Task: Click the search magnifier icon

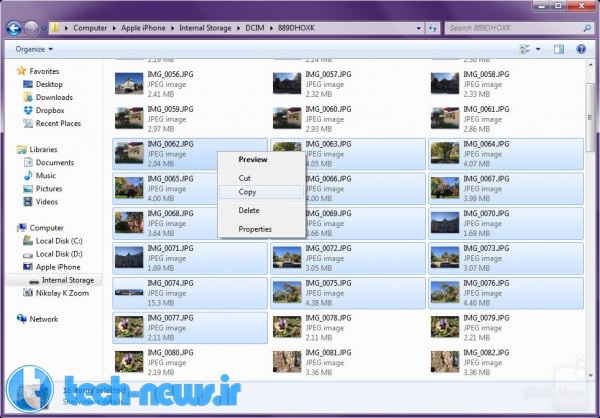Action: (x=587, y=28)
